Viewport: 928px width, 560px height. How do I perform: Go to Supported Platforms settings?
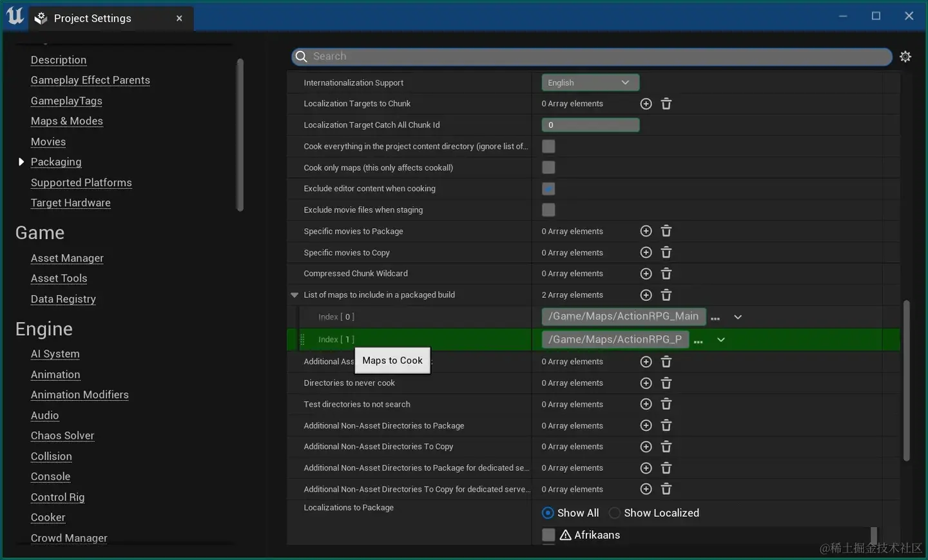[x=81, y=182]
